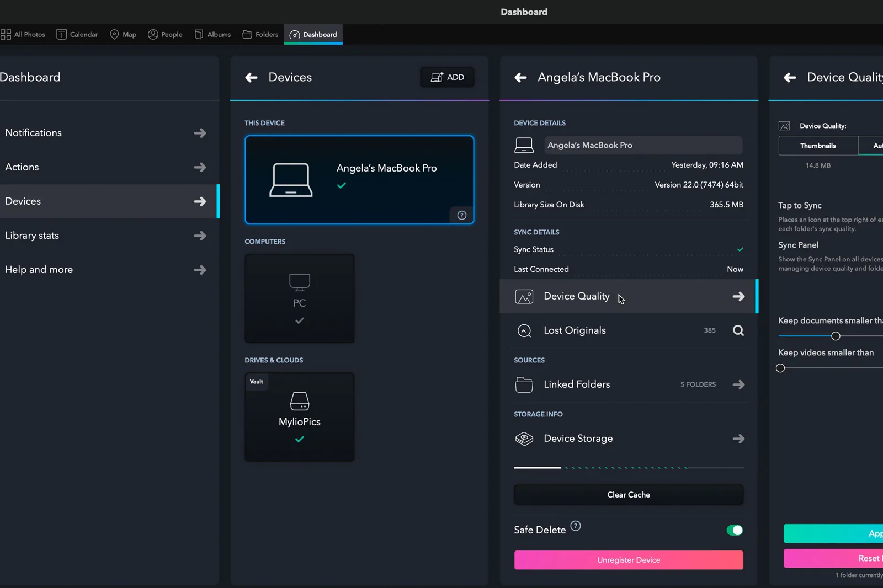
Task: Adjust the Keep videos smaller than slider
Action: (x=780, y=368)
